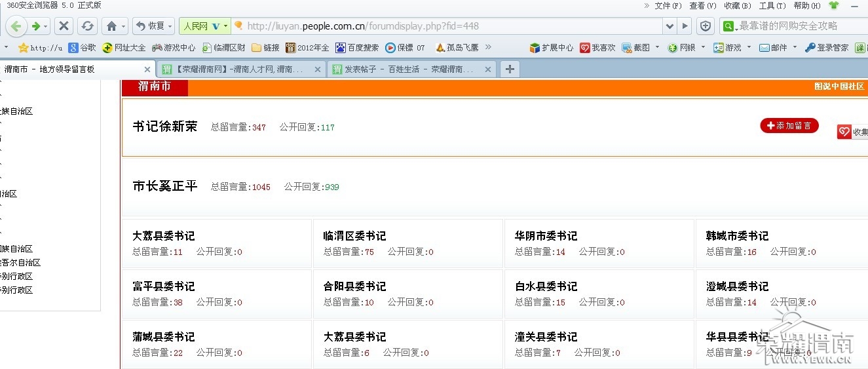Open the 工具(T) menu

click(772, 5)
